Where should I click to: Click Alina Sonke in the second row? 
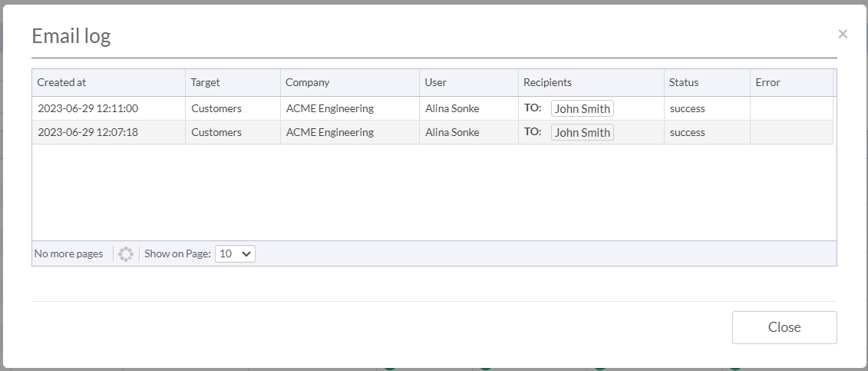452,132
